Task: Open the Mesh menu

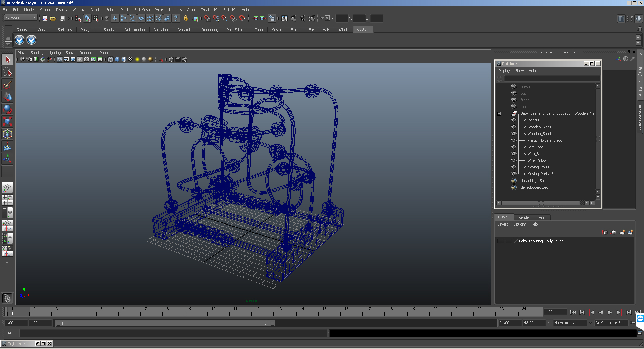Action: pyautogui.click(x=125, y=10)
